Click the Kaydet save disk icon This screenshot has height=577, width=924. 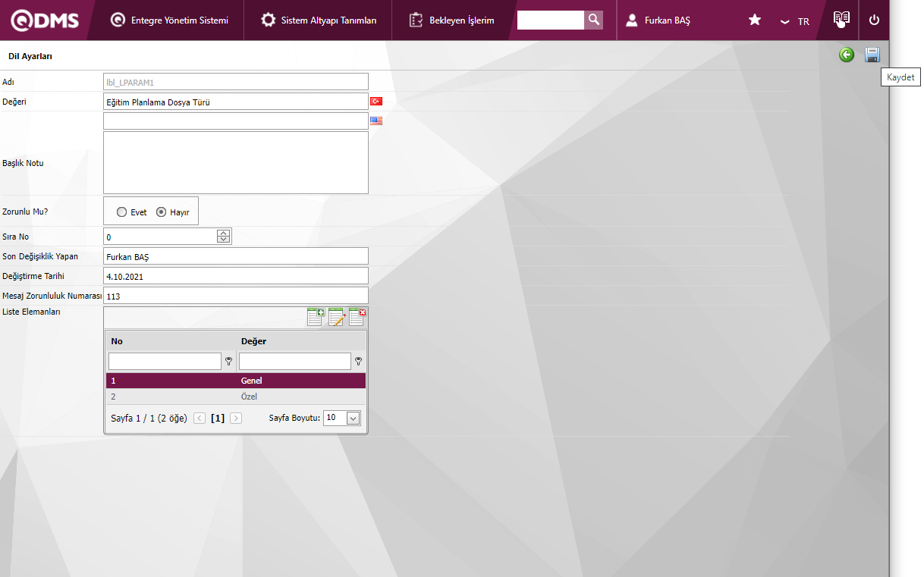872,55
